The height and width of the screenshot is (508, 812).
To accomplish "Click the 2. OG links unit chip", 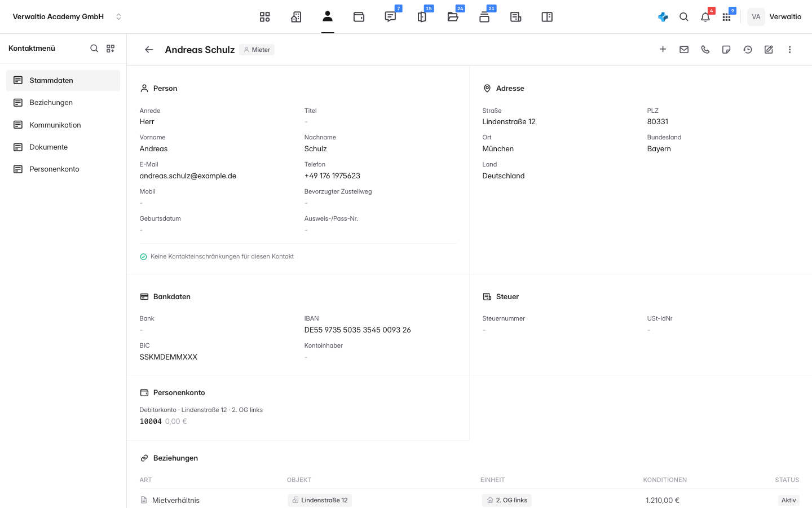I will pos(507,500).
